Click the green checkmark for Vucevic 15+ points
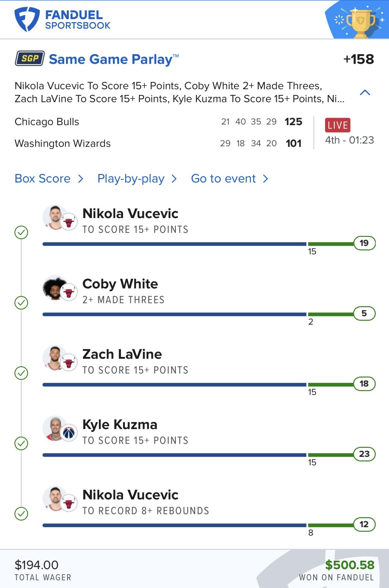 click(21, 233)
